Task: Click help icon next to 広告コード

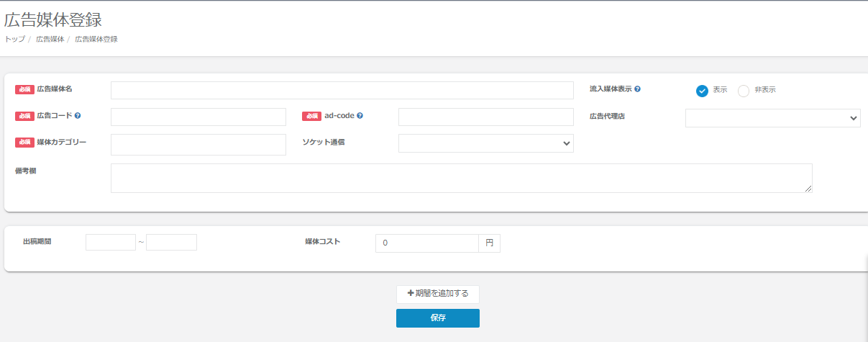Action: [x=78, y=115]
